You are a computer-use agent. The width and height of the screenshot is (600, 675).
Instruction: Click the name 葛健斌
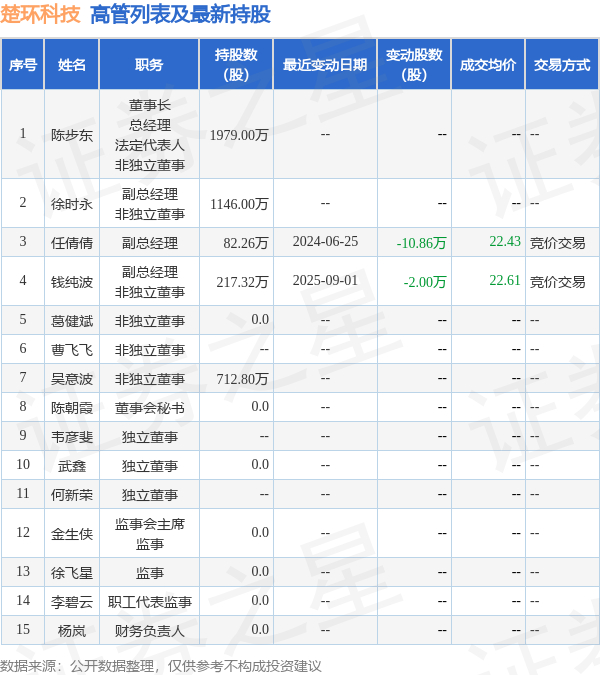point(72,321)
